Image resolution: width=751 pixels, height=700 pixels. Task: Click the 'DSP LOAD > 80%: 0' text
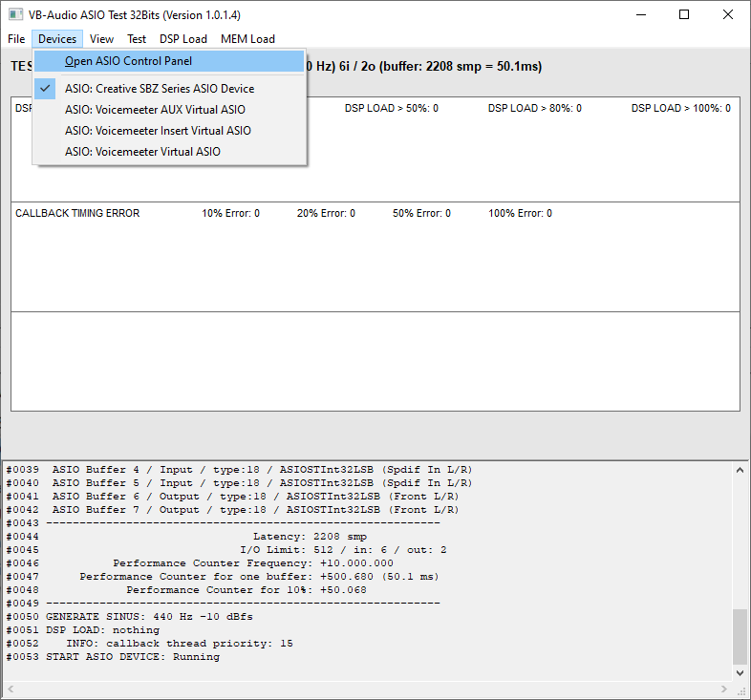[x=534, y=108]
